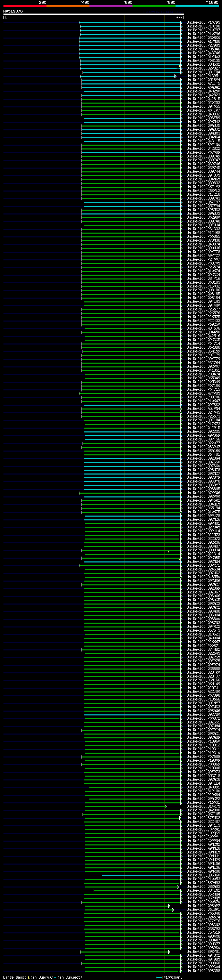The image size is (222, 980).
Task: Click the query end position 447
Action: [179, 17]
